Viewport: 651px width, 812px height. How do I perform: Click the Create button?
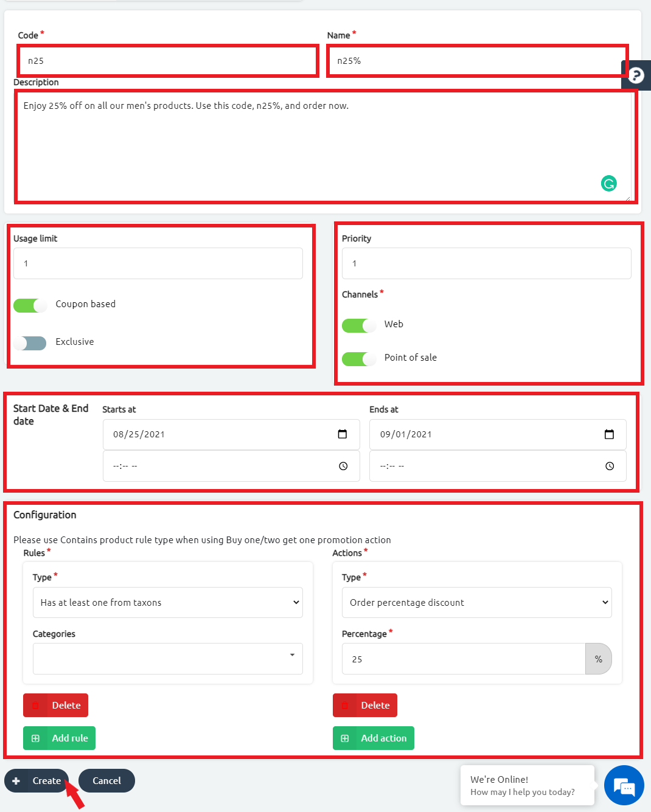[37, 781]
